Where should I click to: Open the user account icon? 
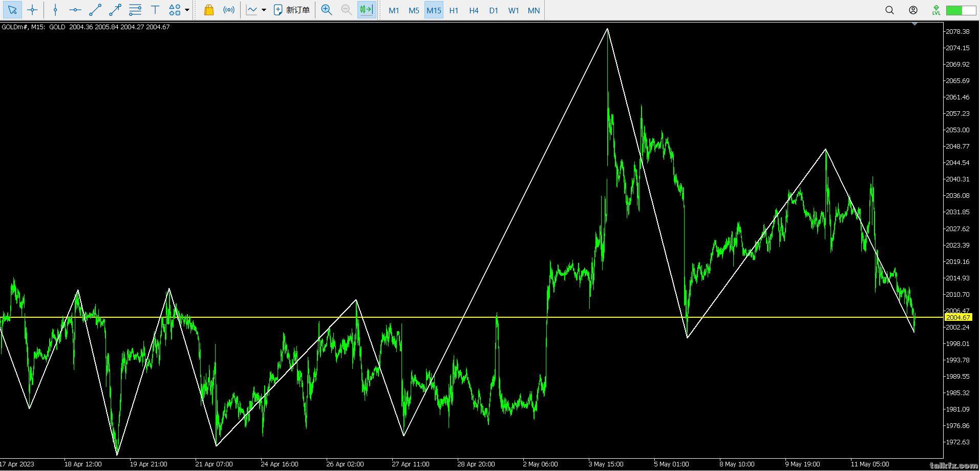[x=913, y=10]
